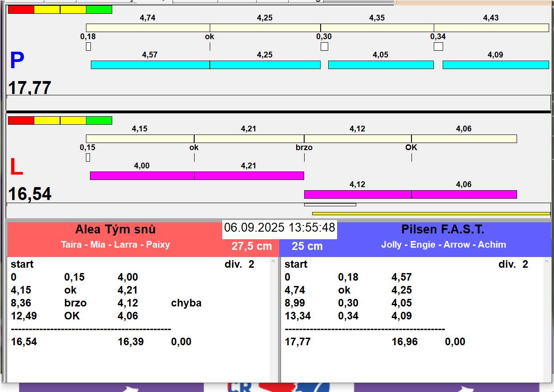Click the 25 cm jump height

tap(307, 246)
